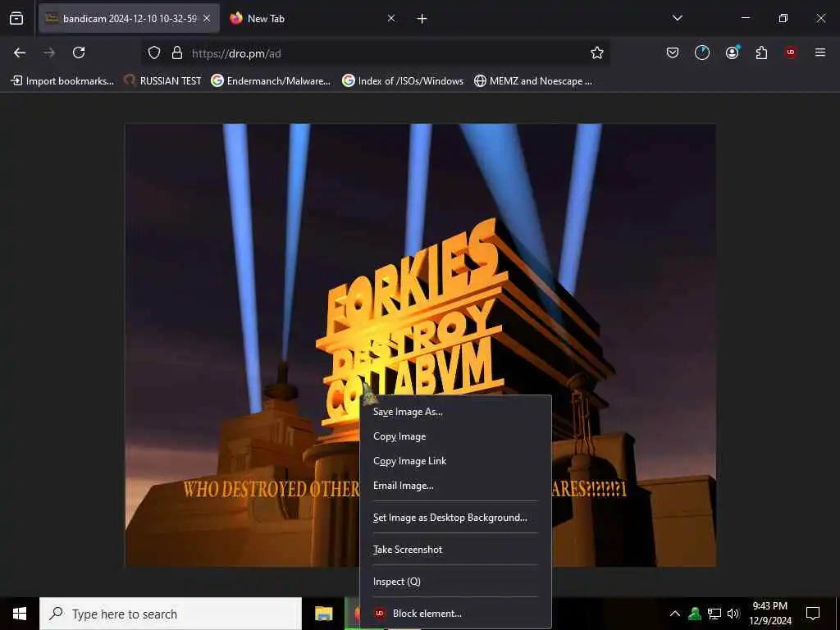840x630 pixels.
Task: Open the circular timer extension icon
Action: click(702, 52)
